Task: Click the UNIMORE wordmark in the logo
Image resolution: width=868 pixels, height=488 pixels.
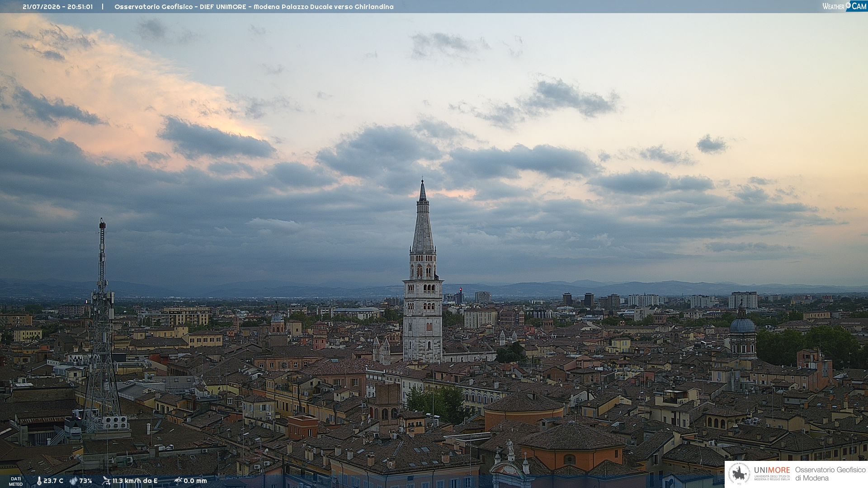Action: [x=772, y=470]
